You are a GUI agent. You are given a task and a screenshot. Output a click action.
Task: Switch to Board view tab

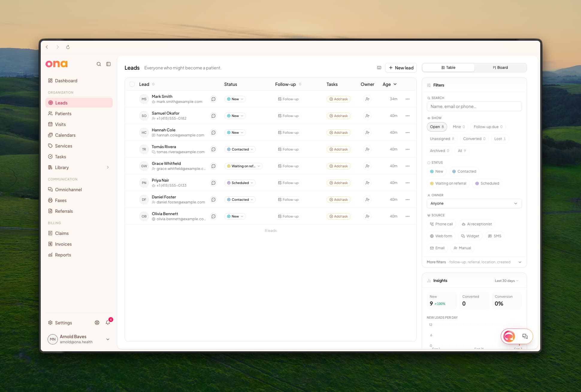[x=500, y=68]
